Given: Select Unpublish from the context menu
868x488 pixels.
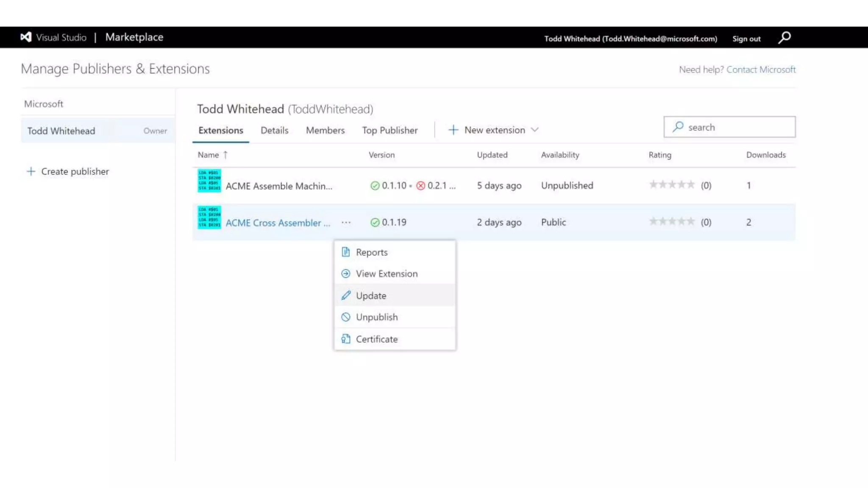Looking at the screenshot, I should 376,317.
